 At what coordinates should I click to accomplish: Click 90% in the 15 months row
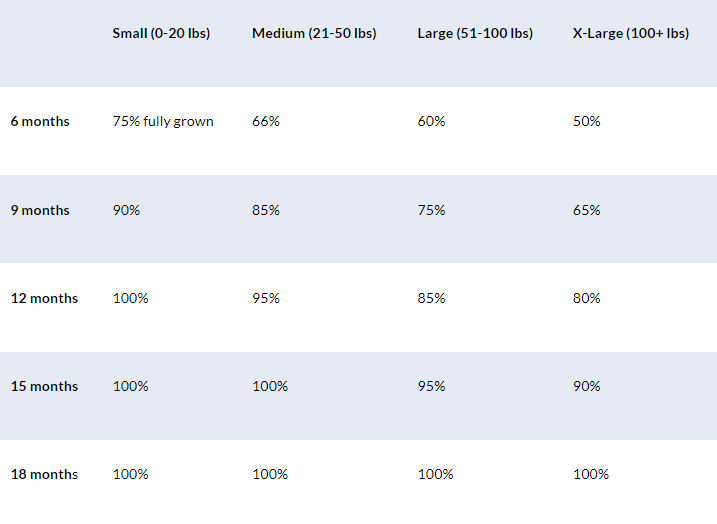[x=587, y=387]
